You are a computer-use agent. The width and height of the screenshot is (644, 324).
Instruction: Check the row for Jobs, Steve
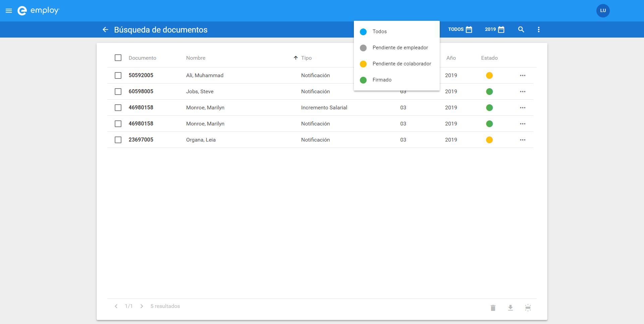118,92
